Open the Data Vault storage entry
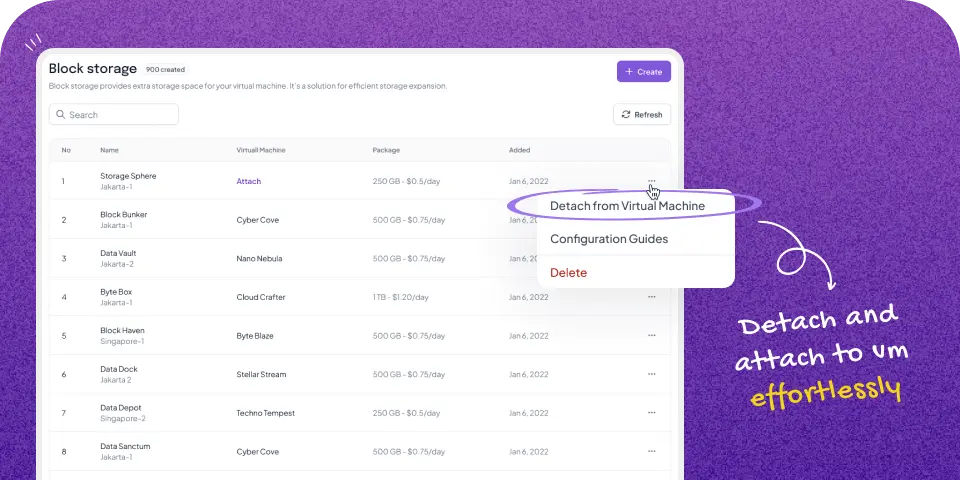 (118, 253)
